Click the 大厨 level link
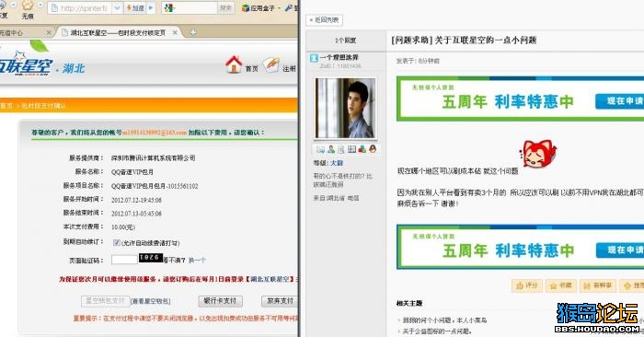The image size is (644, 337). [337, 163]
